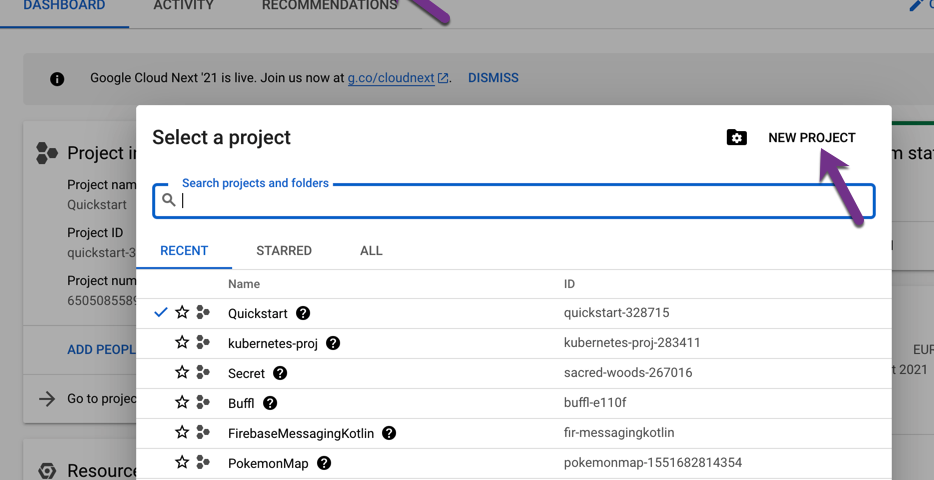934x480 pixels.
Task: Click ID buffl-e110f
Action: [x=595, y=403]
